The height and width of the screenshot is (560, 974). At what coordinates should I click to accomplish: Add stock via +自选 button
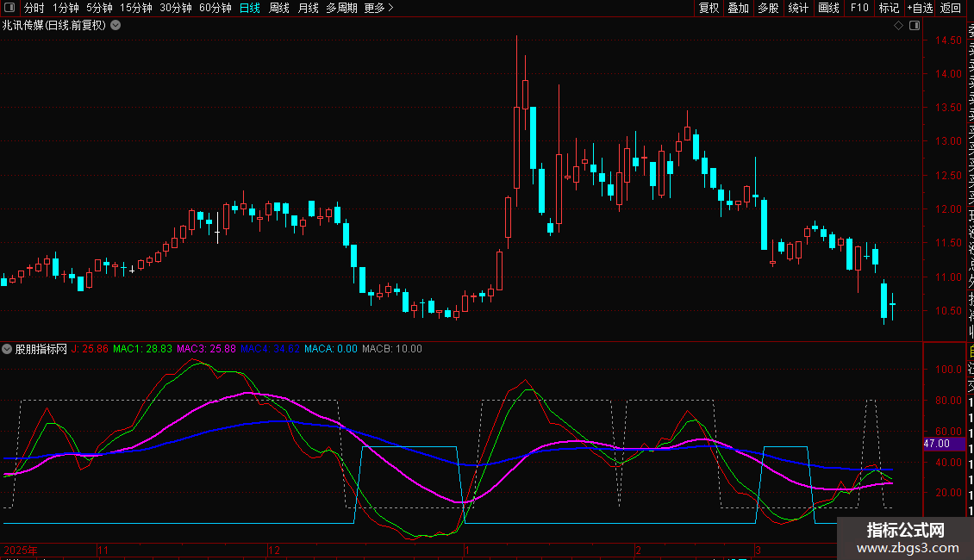[919, 8]
